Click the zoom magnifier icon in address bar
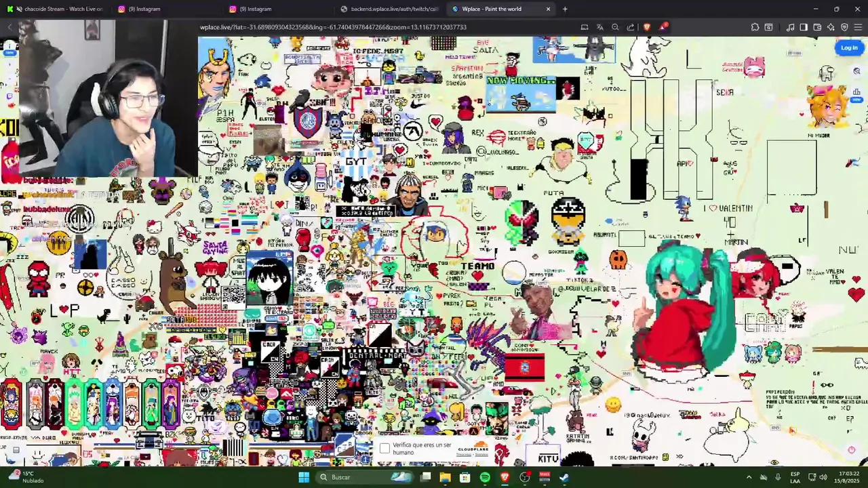The height and width of the screenshot is (488, 868). pos(615,27)
